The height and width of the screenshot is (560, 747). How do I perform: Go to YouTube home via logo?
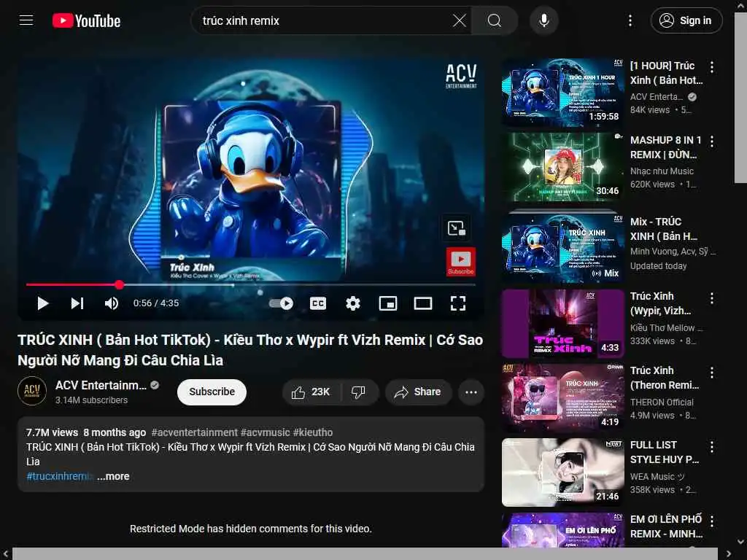click(86, 20)
